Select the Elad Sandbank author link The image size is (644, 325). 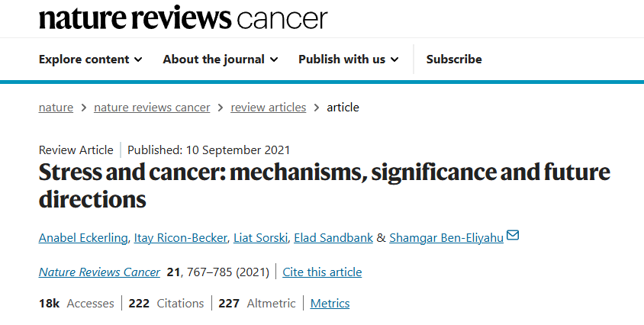pyautogui.click(x=333, y=238)
